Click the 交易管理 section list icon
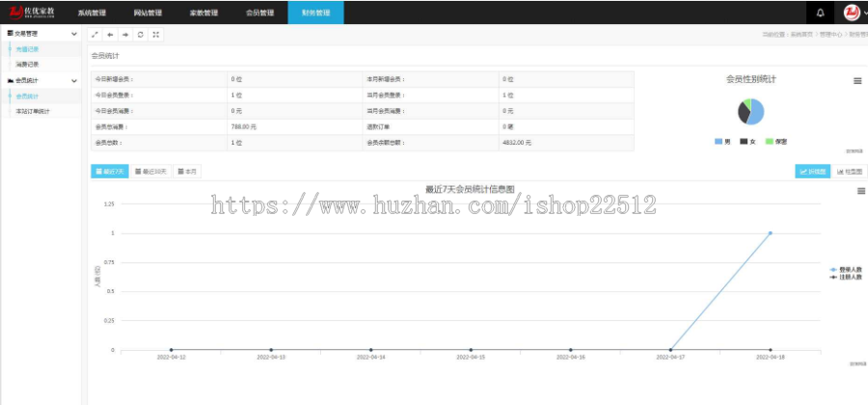 point(10,34)
